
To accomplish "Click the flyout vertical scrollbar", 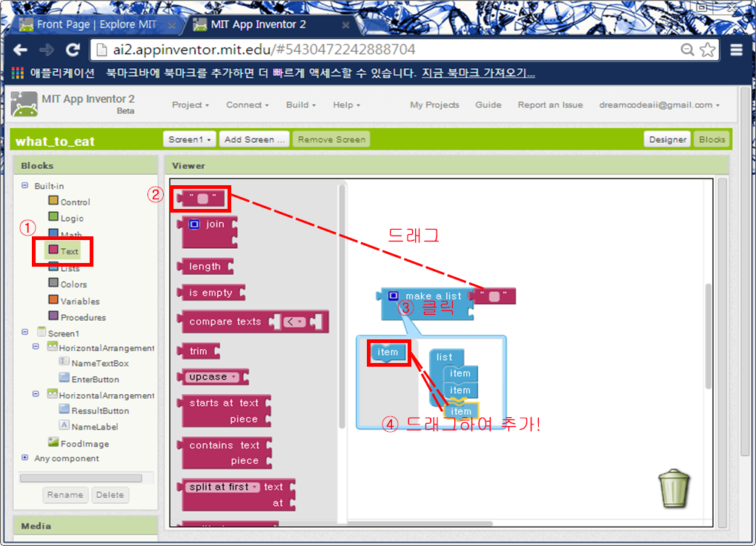I will tap(342, 307).
